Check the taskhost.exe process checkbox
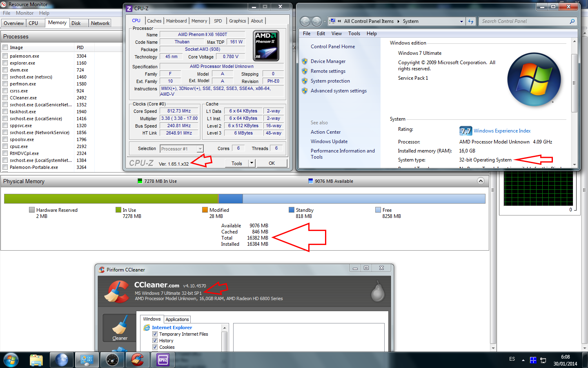 (x=5, y=112)
